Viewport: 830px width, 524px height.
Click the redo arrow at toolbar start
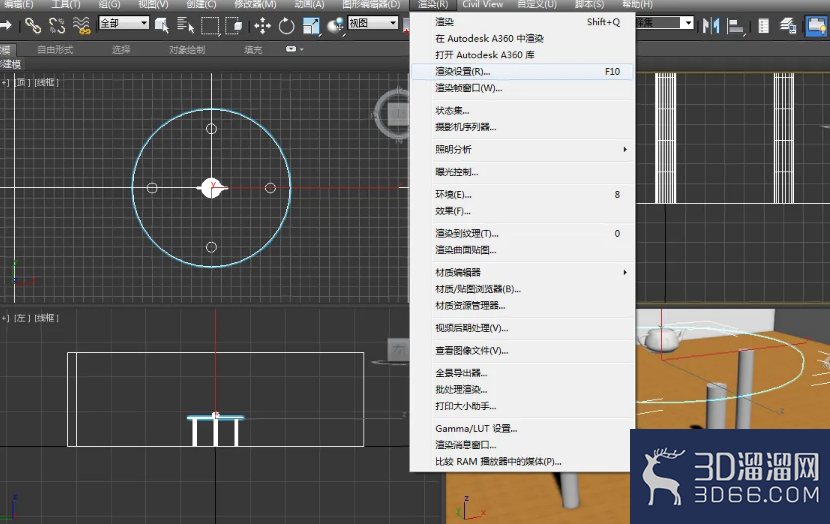tap(5, 25)
